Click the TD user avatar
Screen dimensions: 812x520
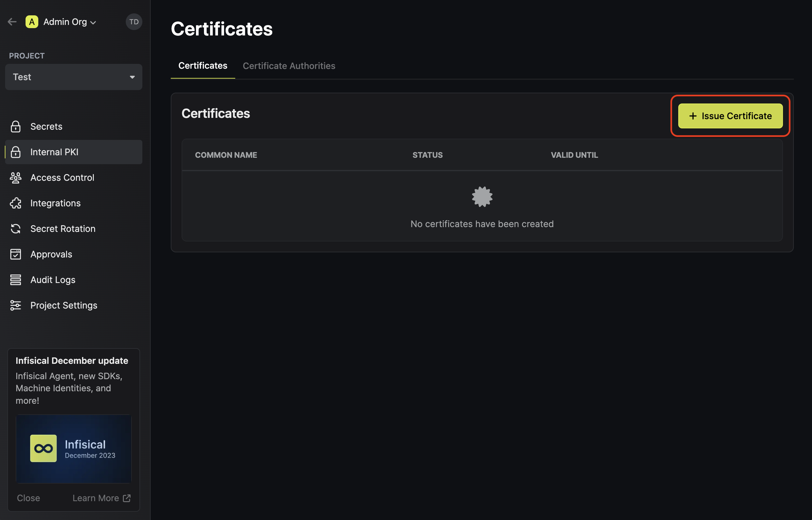134,22
